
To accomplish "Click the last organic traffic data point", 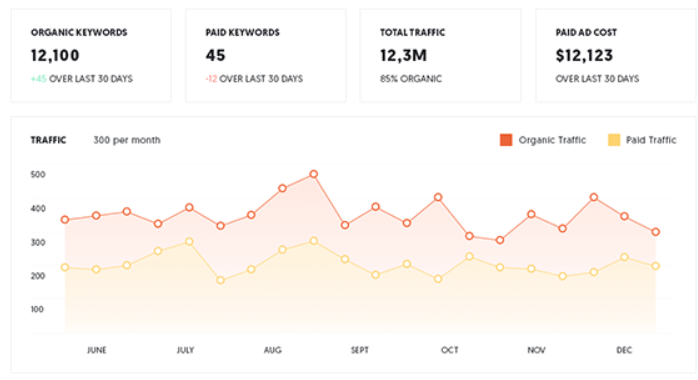I will (655, 232).
